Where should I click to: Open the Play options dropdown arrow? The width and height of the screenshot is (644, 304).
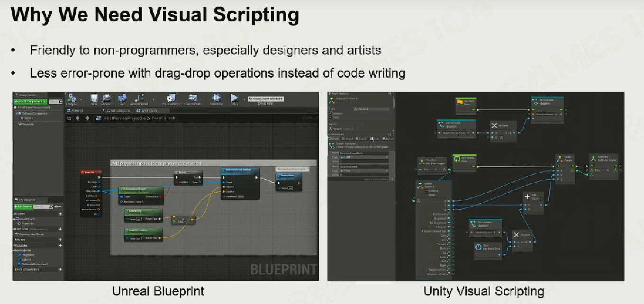(x=244, y=99)
